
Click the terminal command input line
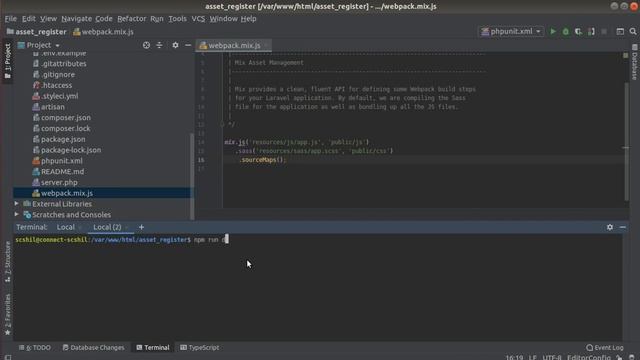click(x=318, y=240)
